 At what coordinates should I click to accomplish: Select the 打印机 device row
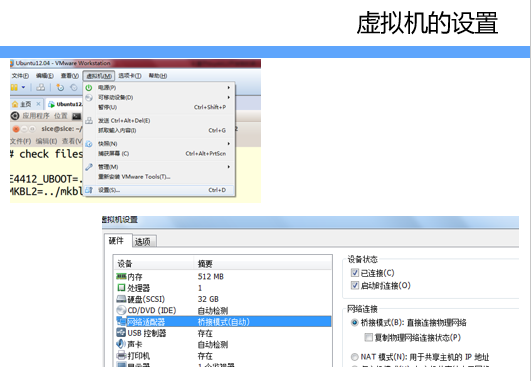(222, 355)
